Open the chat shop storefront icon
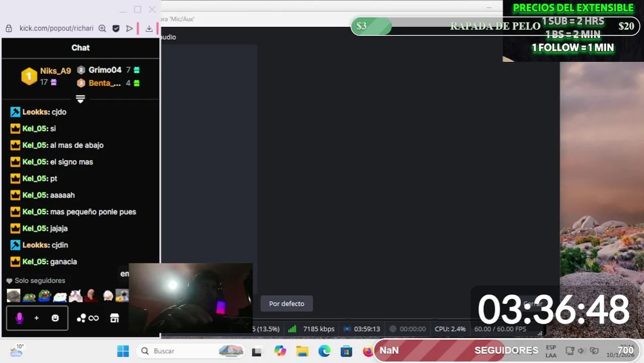 coord(114,318)
